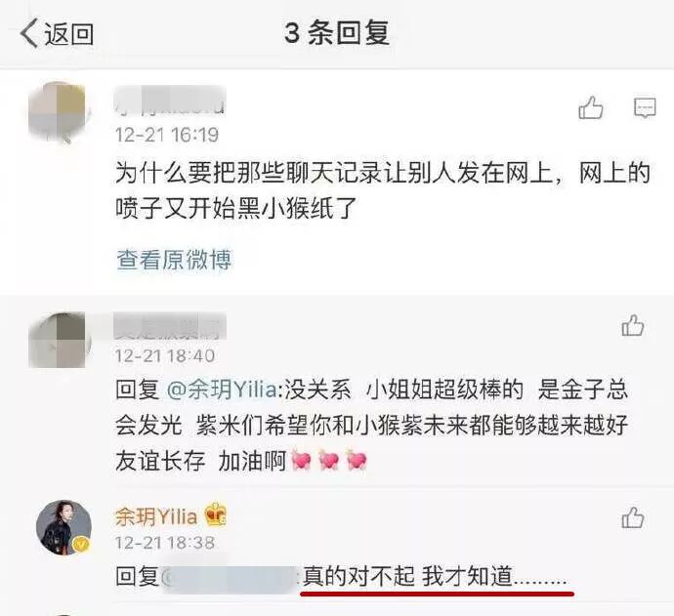Tap the yellow verified V badge on the avatar
Image resolution: width=674 pixels, height=616 pixels.
(81, 545)
